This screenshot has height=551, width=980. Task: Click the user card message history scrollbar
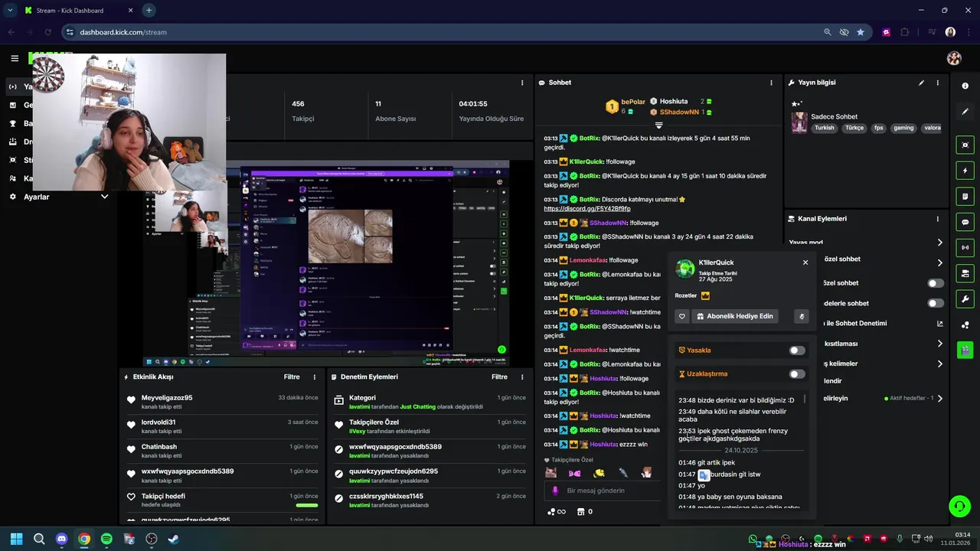tap(805, 399)
